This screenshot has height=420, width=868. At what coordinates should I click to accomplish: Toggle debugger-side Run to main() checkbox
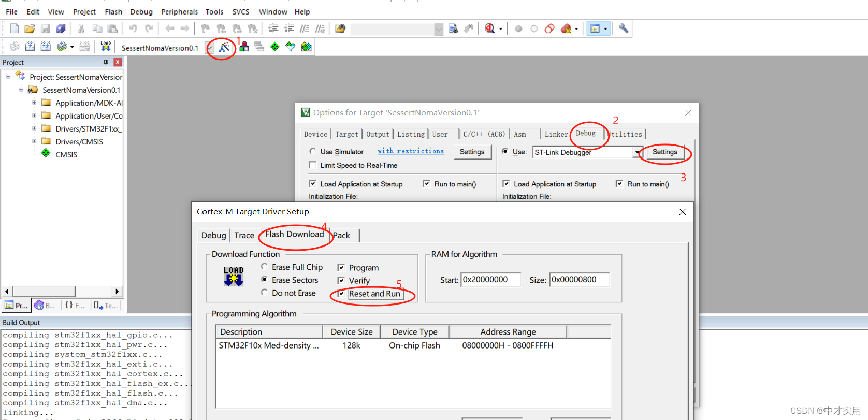coord(619,183)
